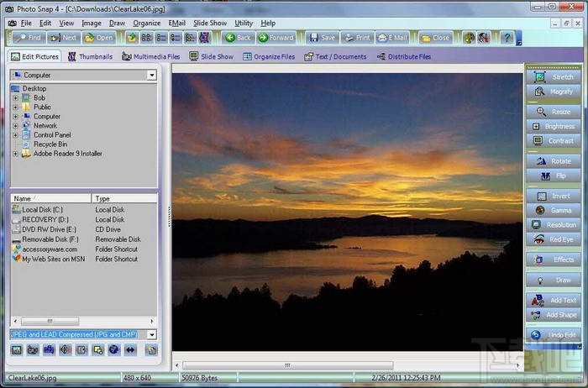
Task: Switch to the Text / Documents tab
Action: point(335,56)
